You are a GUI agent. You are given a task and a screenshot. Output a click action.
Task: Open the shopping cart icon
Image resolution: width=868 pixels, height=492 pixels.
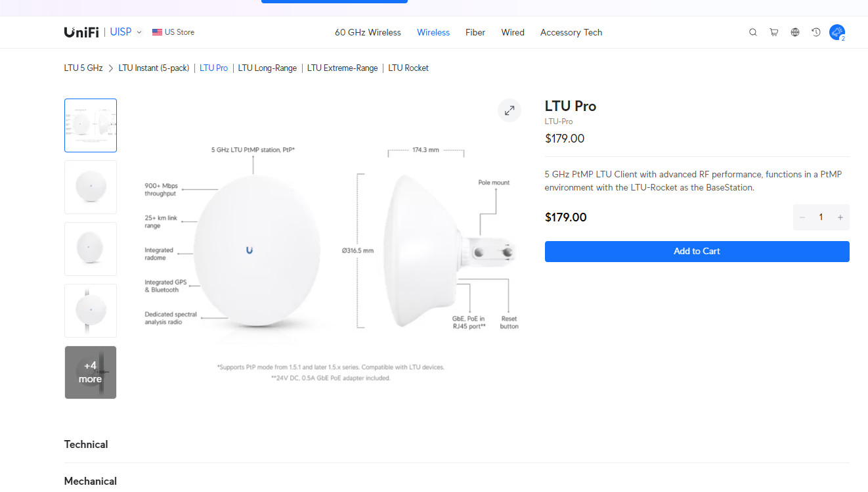coord(774,32)
